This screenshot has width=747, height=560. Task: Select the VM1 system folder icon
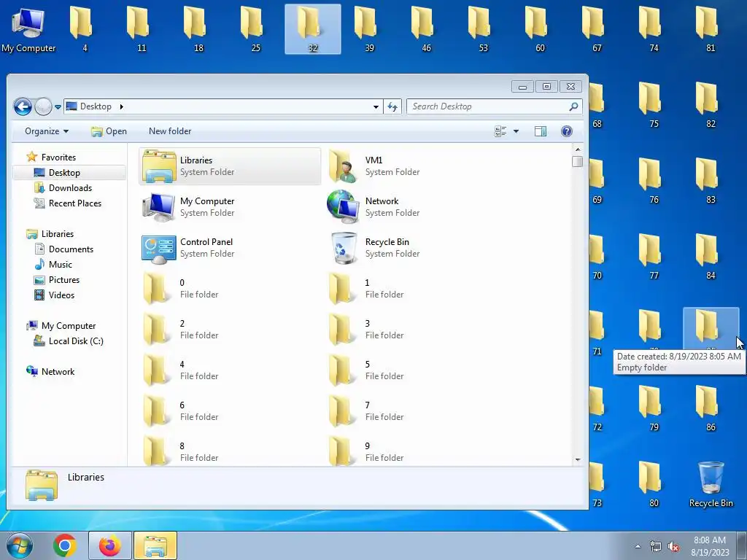tap(343, 166)
